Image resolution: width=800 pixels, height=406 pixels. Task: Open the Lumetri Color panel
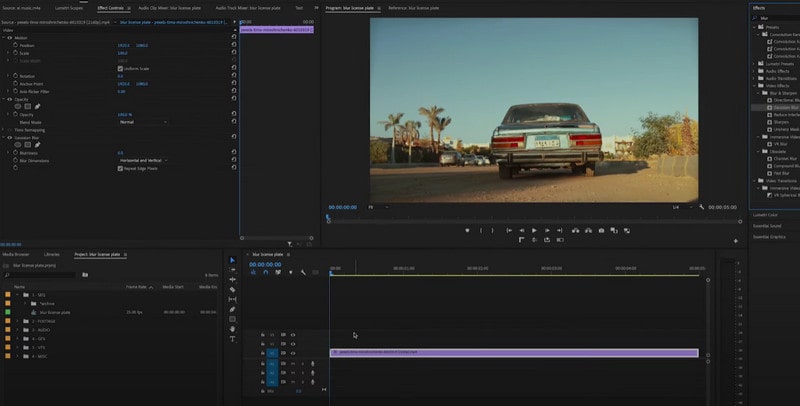767,215
